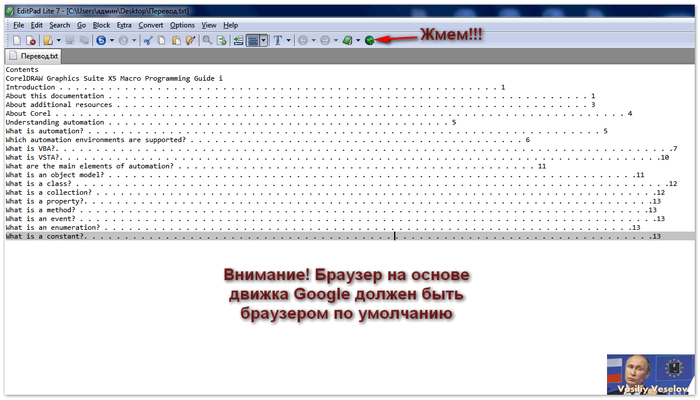The width and height of the screenshot is (700, 400).
Task: Expand dropdown arrow beside Redo icon
Action: 134,41
